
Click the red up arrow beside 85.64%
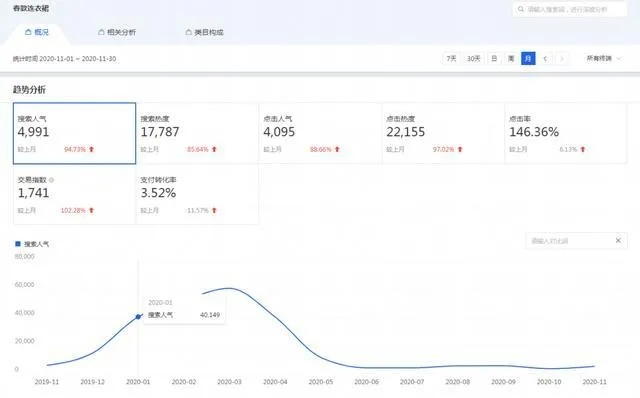[x=214, y=149]
